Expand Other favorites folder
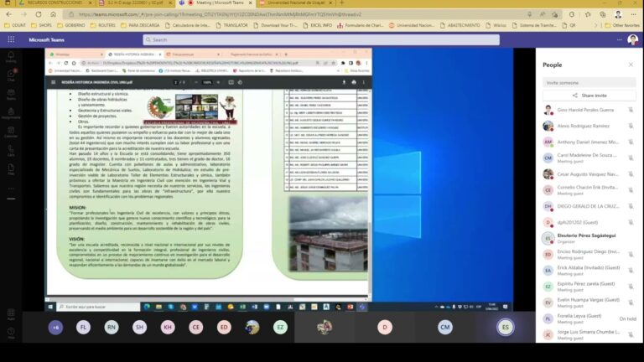The width and height of the screenshot is (644, 362). [622, 25]
